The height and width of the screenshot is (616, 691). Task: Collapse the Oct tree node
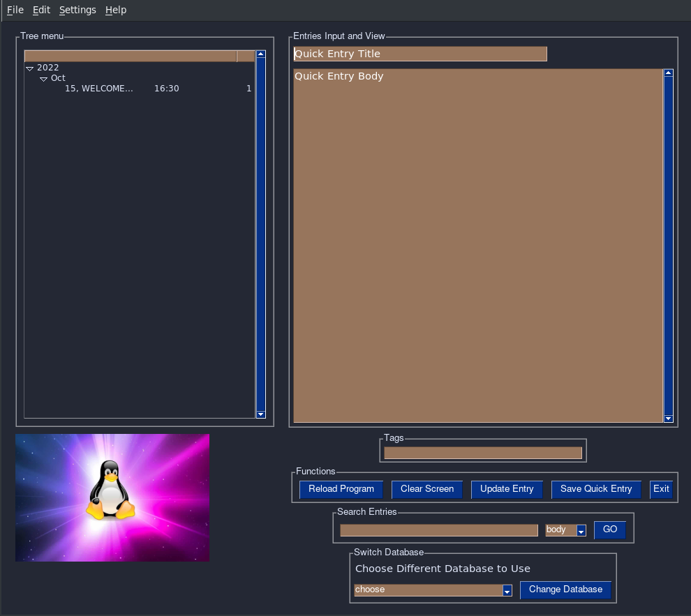(43, 78)
